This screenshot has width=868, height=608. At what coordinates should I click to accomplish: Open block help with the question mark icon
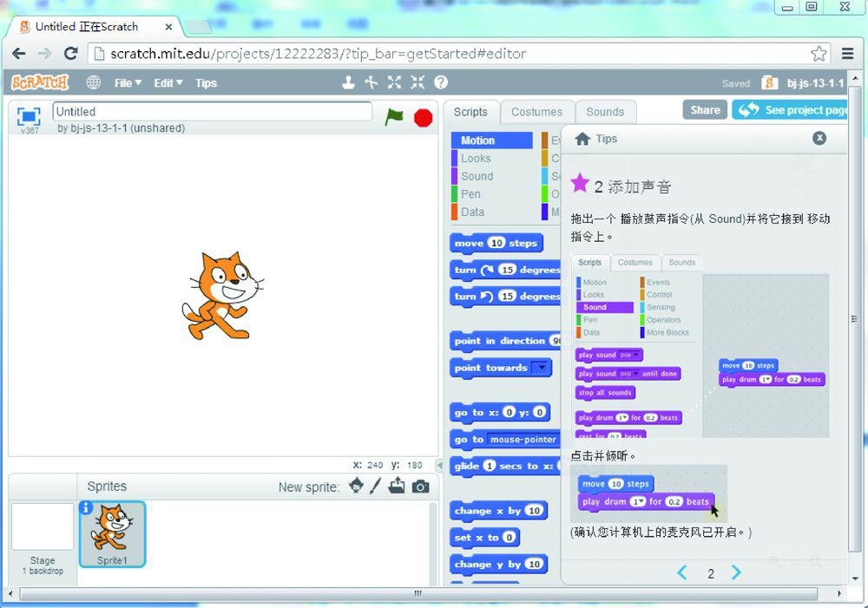[441, 82]
